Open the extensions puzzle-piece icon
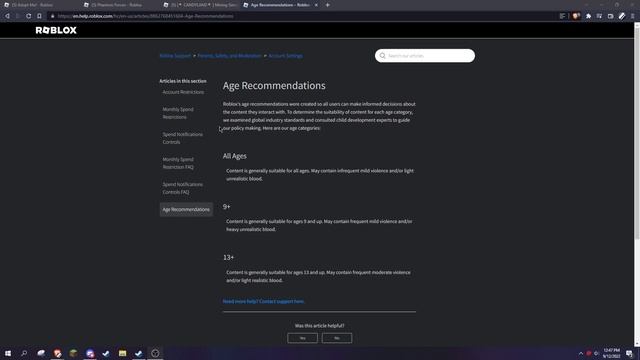Screen dimensions: 640x360 pyautogui.click(x=588, y=16)
